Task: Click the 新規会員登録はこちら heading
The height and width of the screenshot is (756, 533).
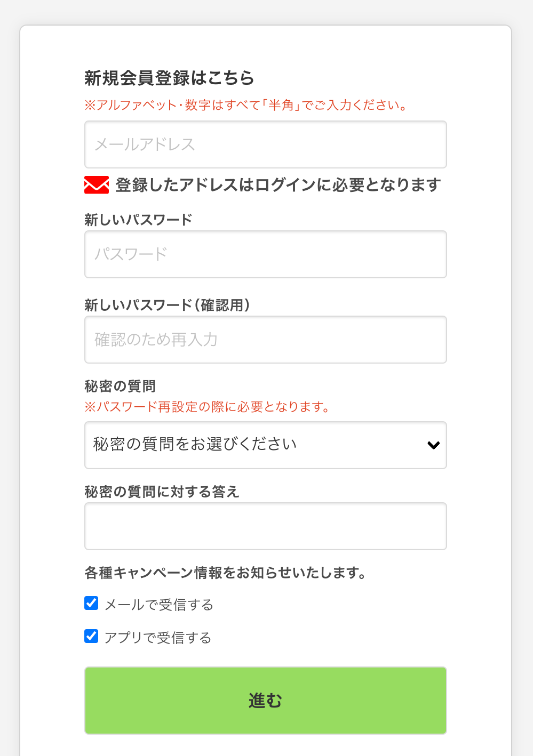Action: click(x=169, y=78)
